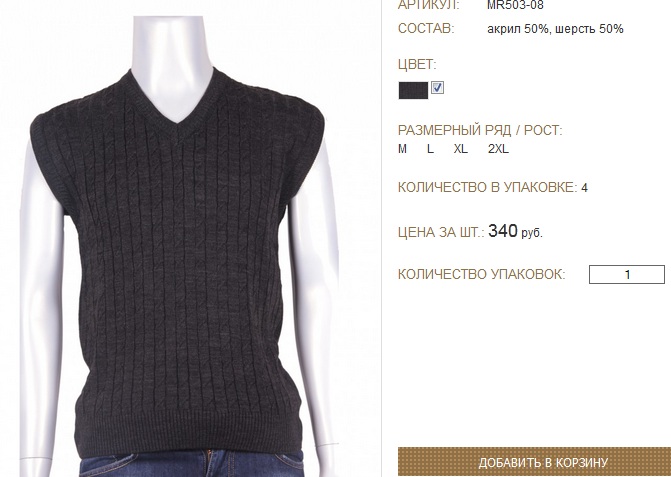Viewport: 671px width, 477px height.
Task: Click the ЦВЕТ label
Action: click(417, 65)
